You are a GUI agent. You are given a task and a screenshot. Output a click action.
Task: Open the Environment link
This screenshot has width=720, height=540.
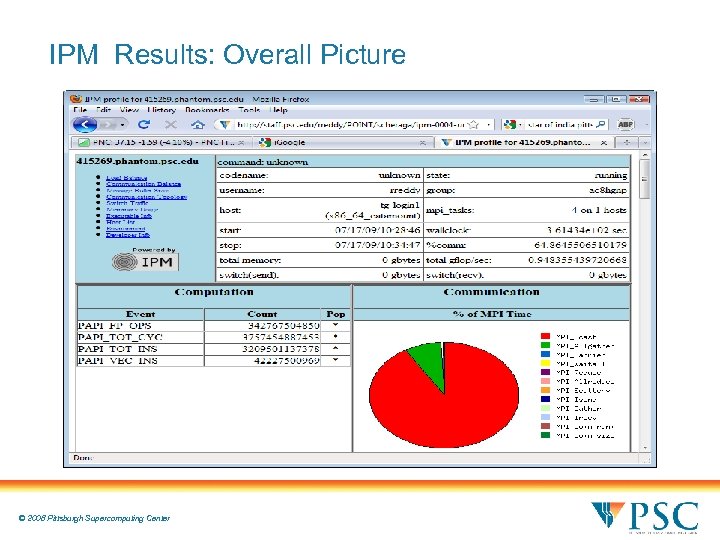click(x=125, y=228)
